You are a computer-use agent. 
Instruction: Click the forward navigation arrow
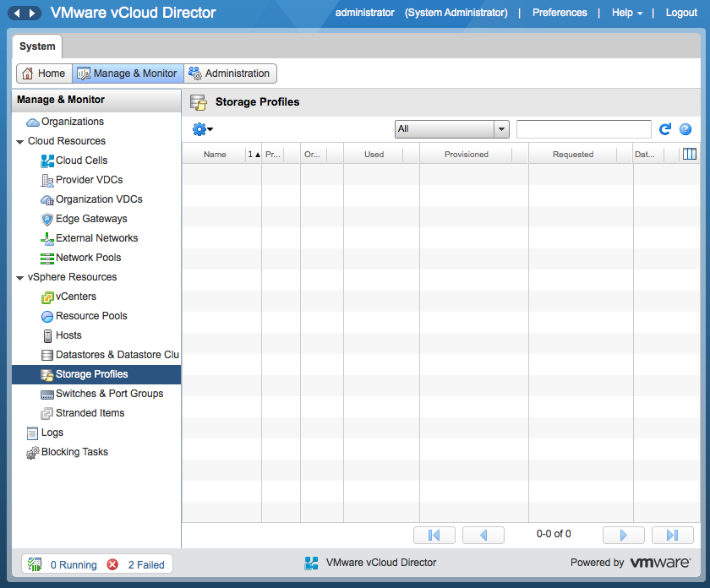pos(32,14)
